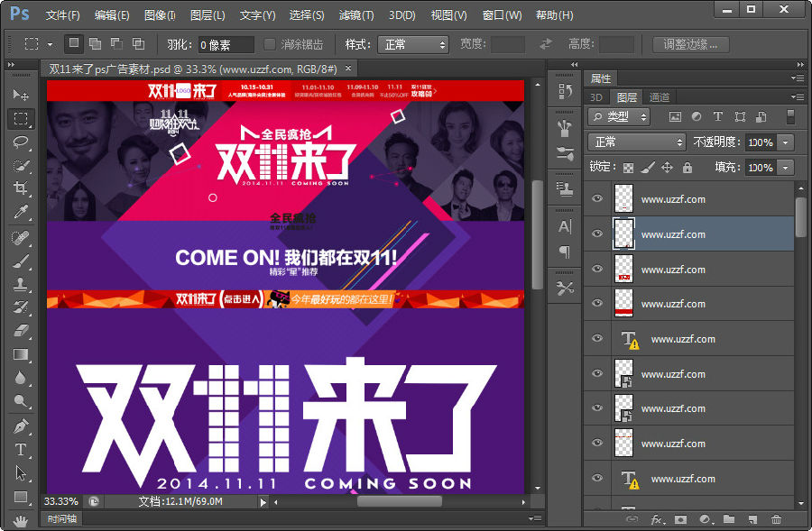812x531 pixels.
Task: Create new fill or adjustment layer
Action: (705, 519)
